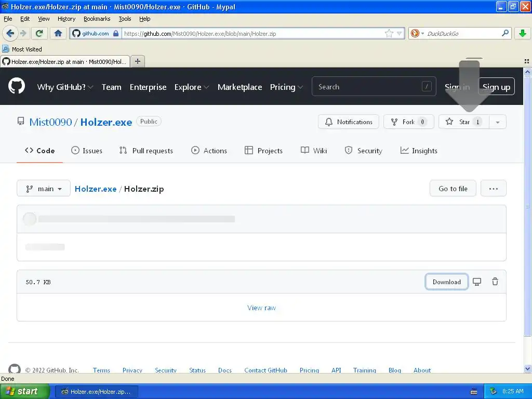Switch to the Pull requests tab
This screenshot has width=532, height=399.
coord(146,151)
